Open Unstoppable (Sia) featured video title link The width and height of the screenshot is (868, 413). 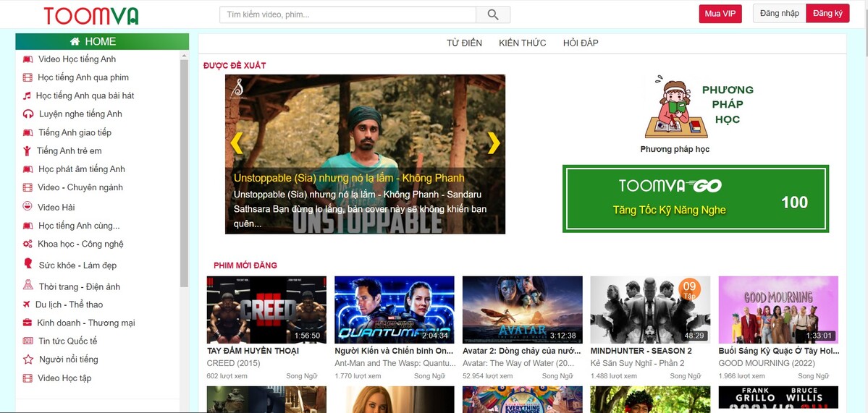[x=349, y=178]
